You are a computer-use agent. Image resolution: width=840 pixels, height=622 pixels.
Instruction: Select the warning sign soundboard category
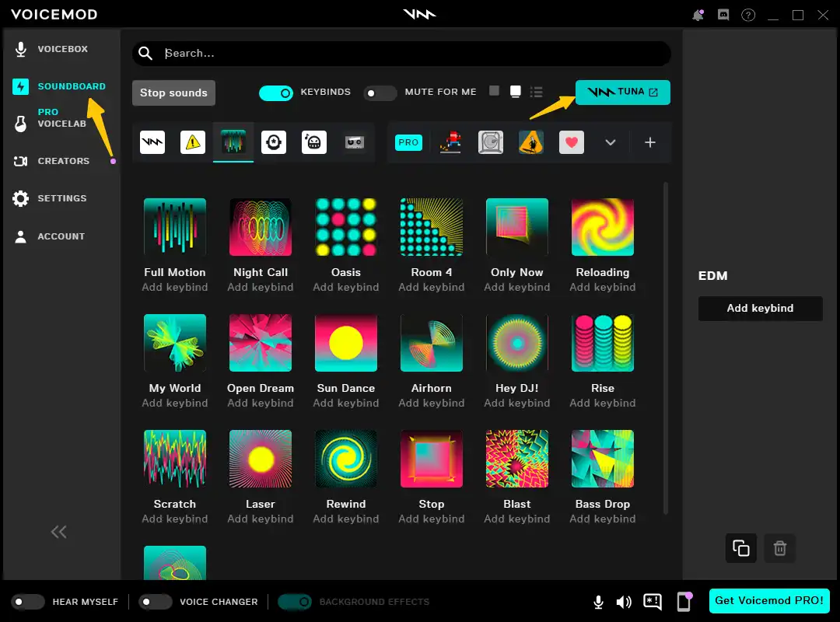193,142
